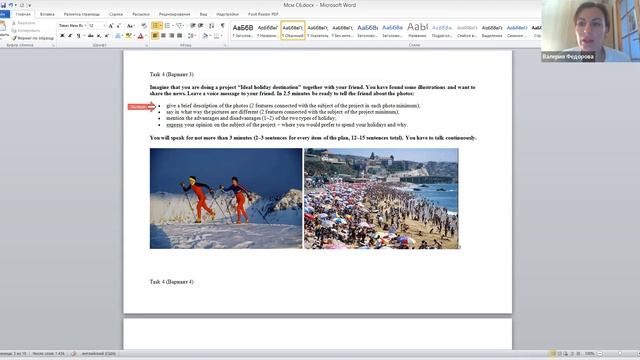Apply the Заголовок heading style
The width and height of the screenshot is (640, 360).
(x=243, y=30)
